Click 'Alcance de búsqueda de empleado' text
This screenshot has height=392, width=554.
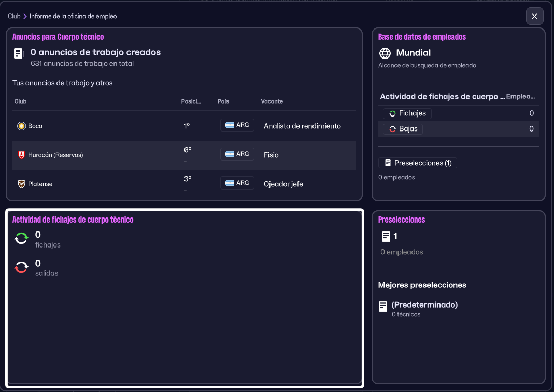(x=427, y=65)
